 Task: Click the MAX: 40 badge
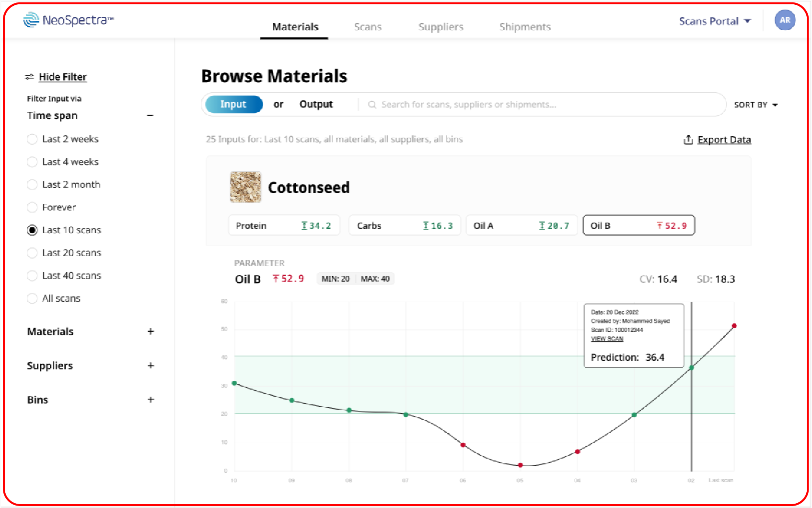375,279
